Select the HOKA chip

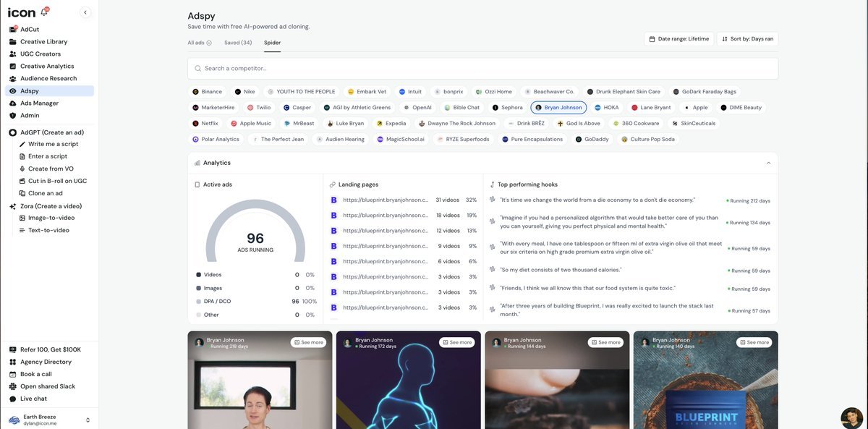pyautogui.click(x=607, y=108)
